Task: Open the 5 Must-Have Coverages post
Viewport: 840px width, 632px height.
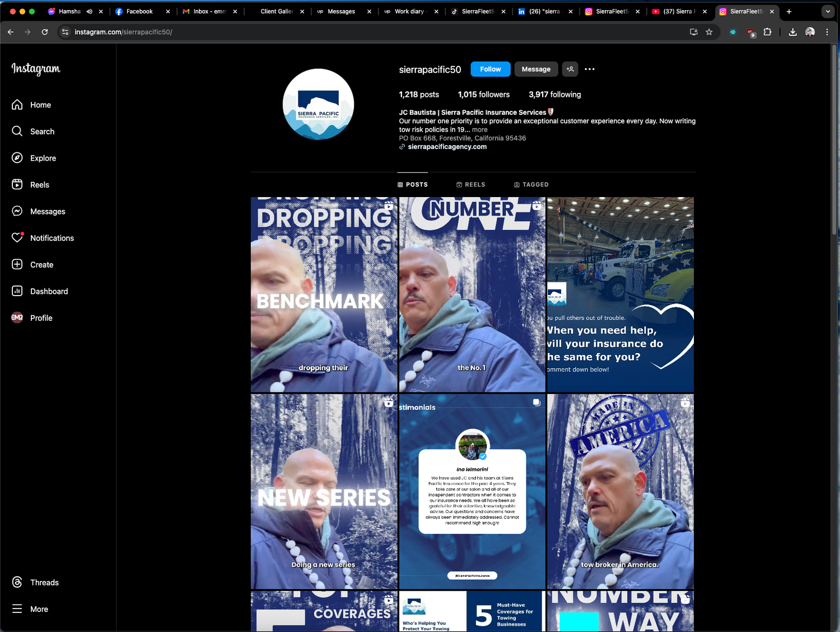Action: click(x=472, y=611)
